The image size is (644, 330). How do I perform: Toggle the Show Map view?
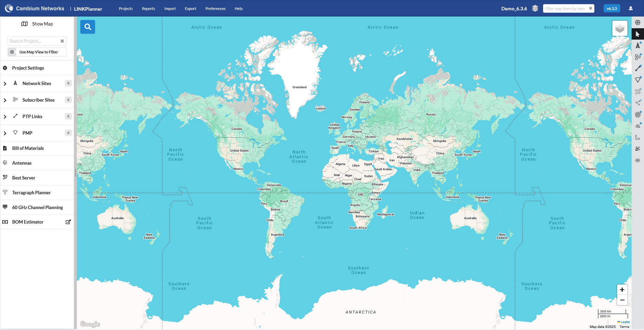click(37, 24)
